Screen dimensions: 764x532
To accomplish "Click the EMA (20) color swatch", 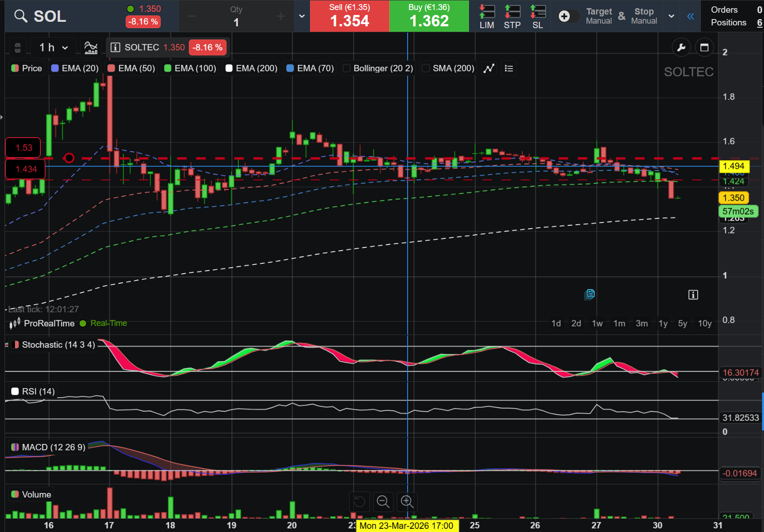I will click(x=55, y=68).
